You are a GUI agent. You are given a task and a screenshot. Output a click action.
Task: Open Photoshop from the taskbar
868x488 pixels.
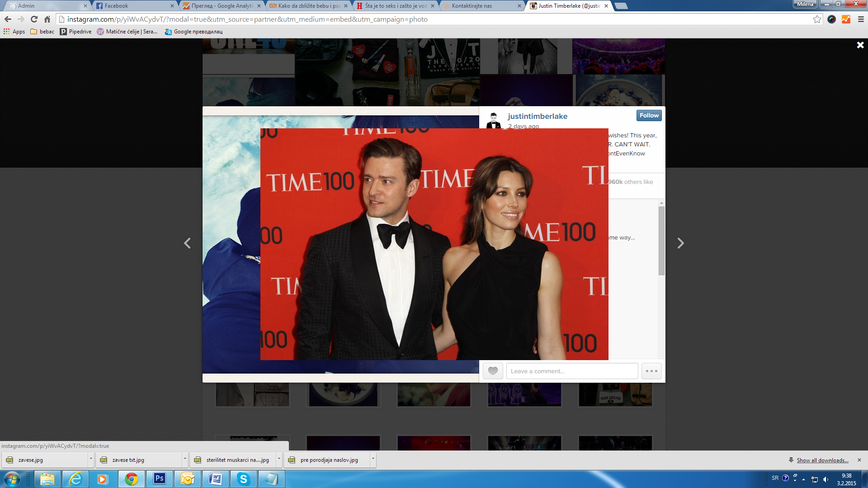(x=159, y=479)
